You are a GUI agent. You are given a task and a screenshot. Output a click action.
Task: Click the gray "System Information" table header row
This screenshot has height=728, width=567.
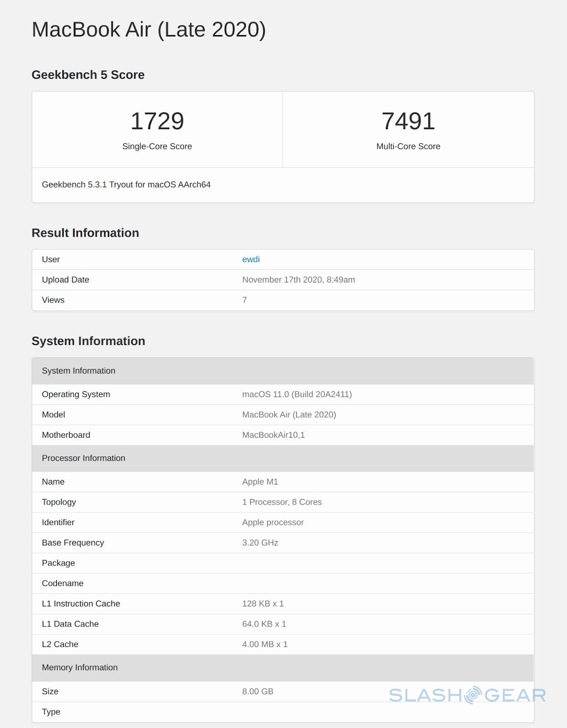click(283, 371)
